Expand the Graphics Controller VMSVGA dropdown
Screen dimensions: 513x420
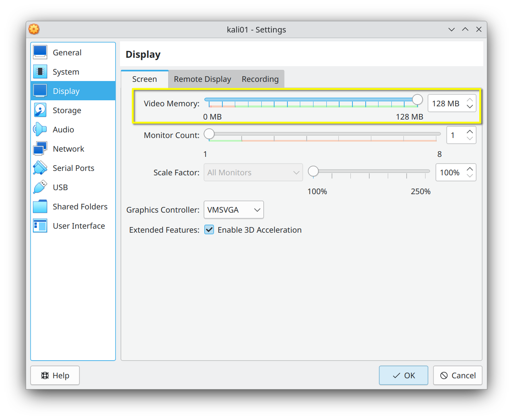coord(234,210)
